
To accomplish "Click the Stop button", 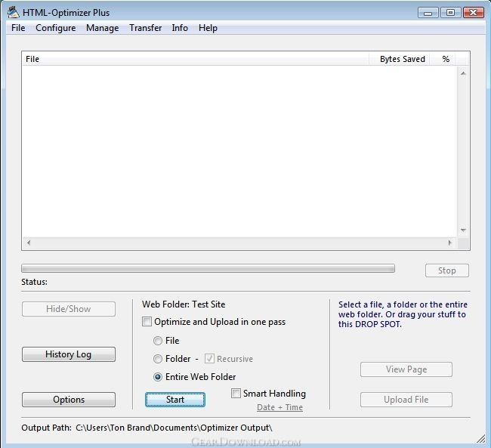I will pos(447,270).
